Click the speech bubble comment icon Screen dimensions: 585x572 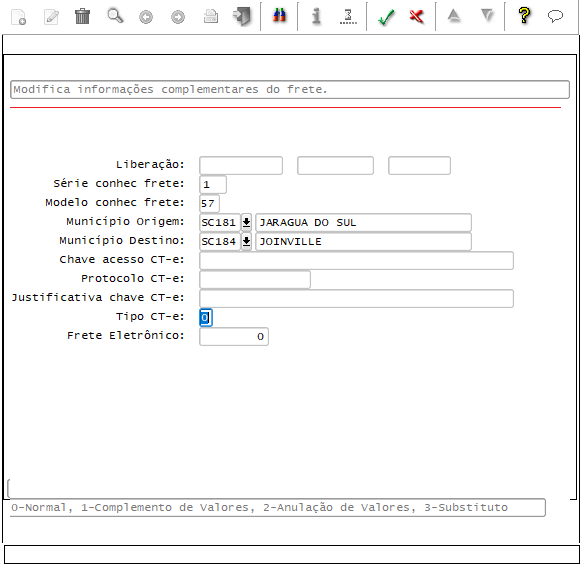click(x=555, y=16)
